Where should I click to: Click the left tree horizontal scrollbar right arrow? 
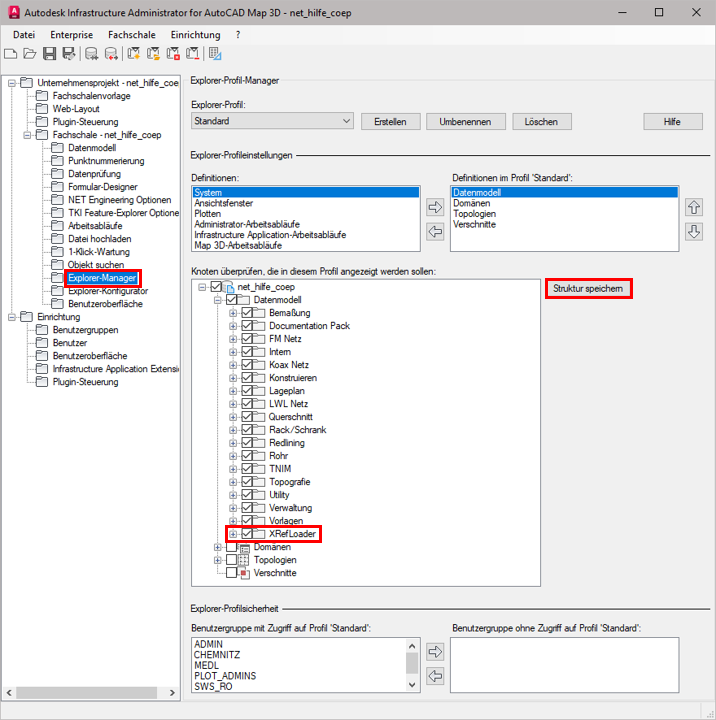click(172, 692)
